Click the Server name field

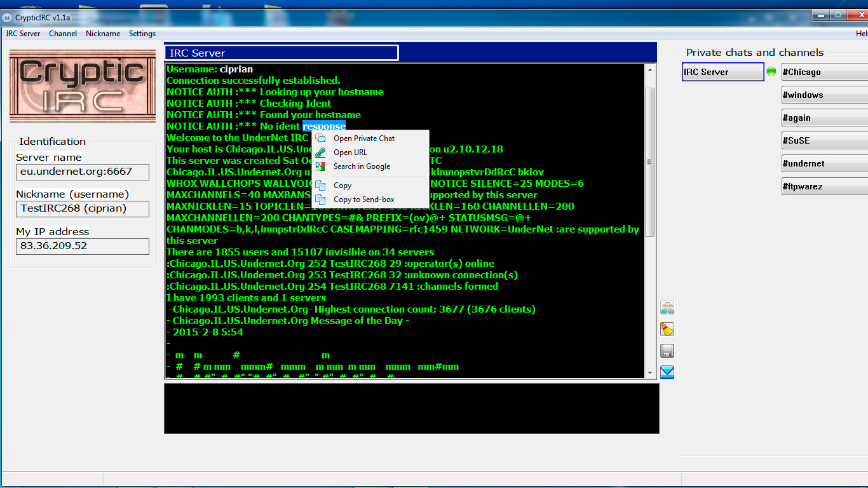click(x=83, y=172)
